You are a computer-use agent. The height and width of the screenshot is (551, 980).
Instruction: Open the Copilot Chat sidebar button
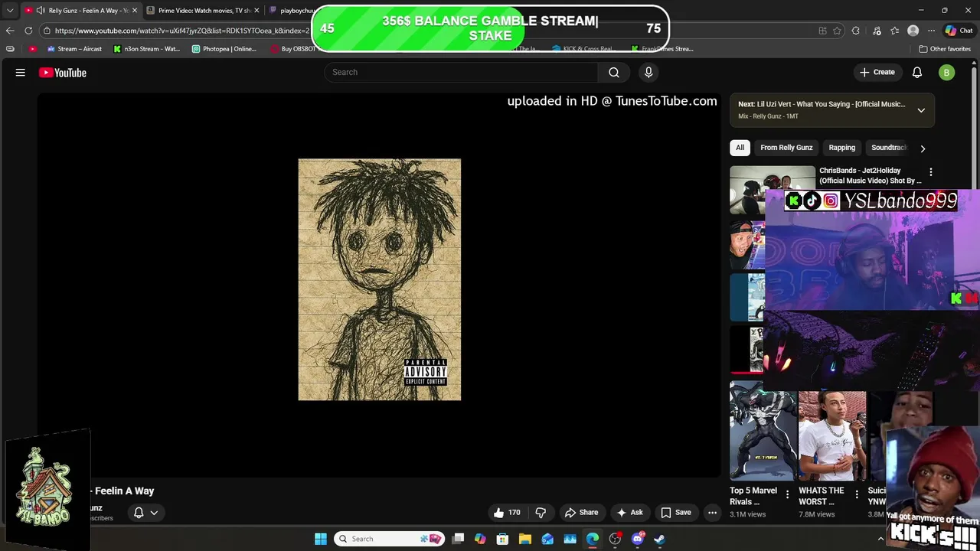[x=959, y=31]
